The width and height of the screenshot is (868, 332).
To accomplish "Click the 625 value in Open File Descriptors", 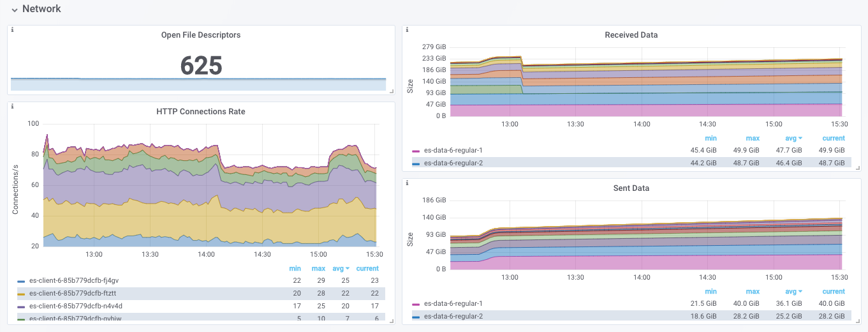I will pos(201,65).
